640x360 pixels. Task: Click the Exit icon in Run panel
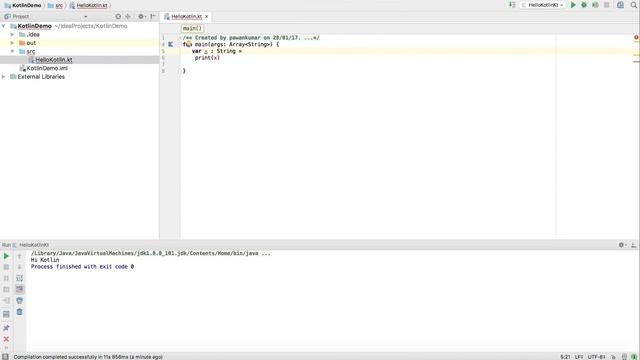(6, 300)
